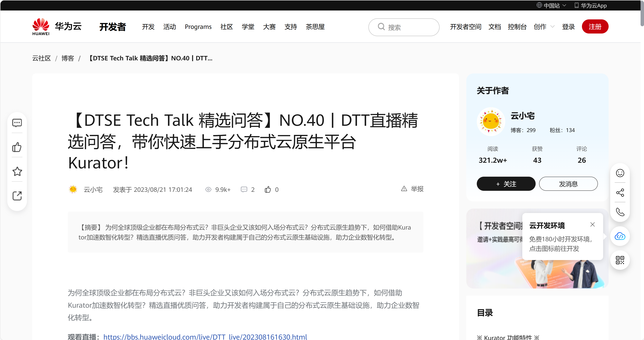Favorite the article with the star icon
644x340 pixels.
17,171
